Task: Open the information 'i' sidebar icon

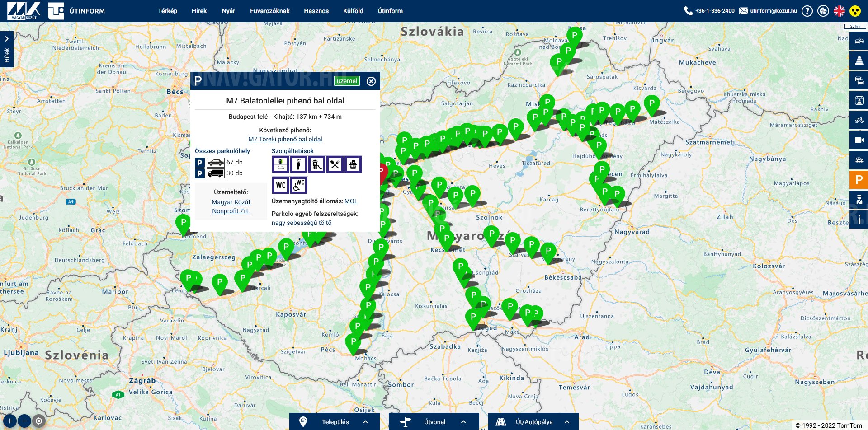Action: tap(859, 220)
